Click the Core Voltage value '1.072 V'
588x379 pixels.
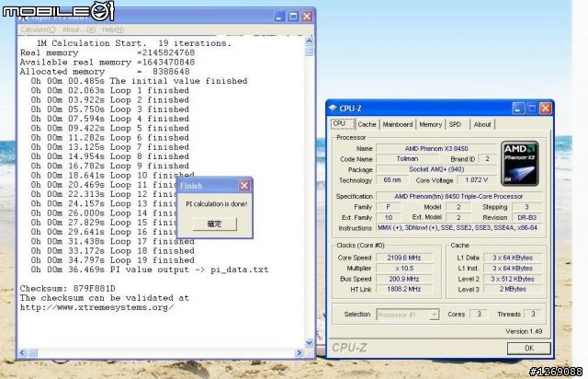point(476,180)
